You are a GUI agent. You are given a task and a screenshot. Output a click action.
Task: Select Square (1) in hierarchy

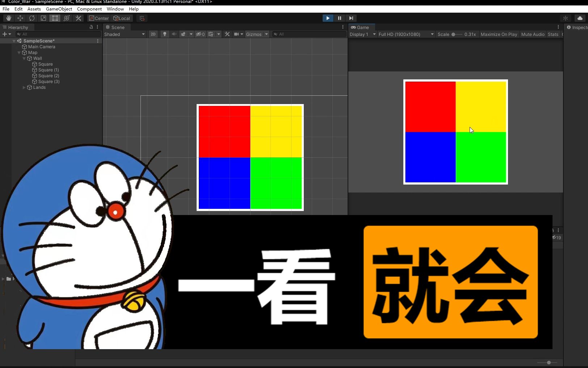[48, 70]
